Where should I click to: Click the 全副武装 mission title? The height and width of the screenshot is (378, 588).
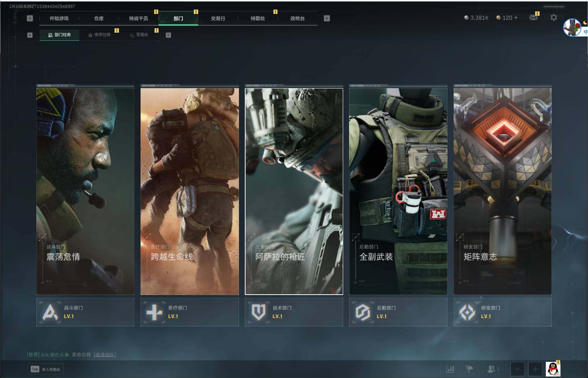[376, 257]
